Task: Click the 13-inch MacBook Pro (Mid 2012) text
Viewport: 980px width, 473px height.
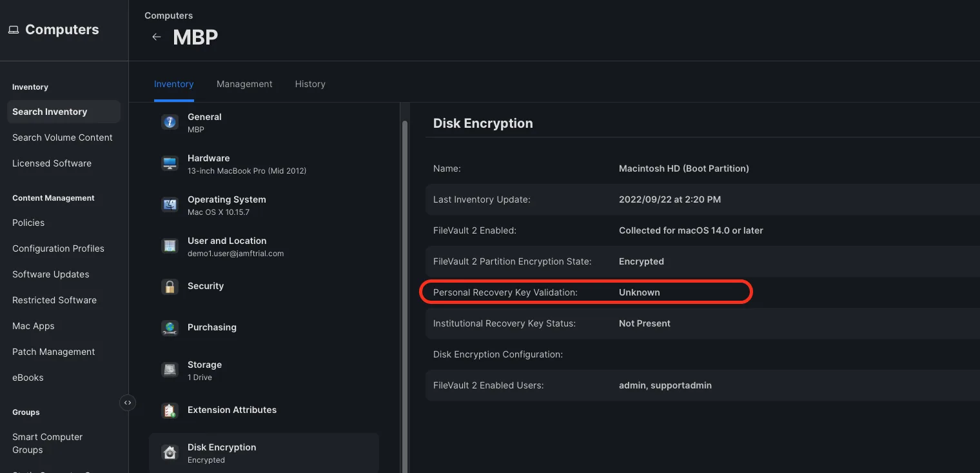Action: tap(247, 171)
